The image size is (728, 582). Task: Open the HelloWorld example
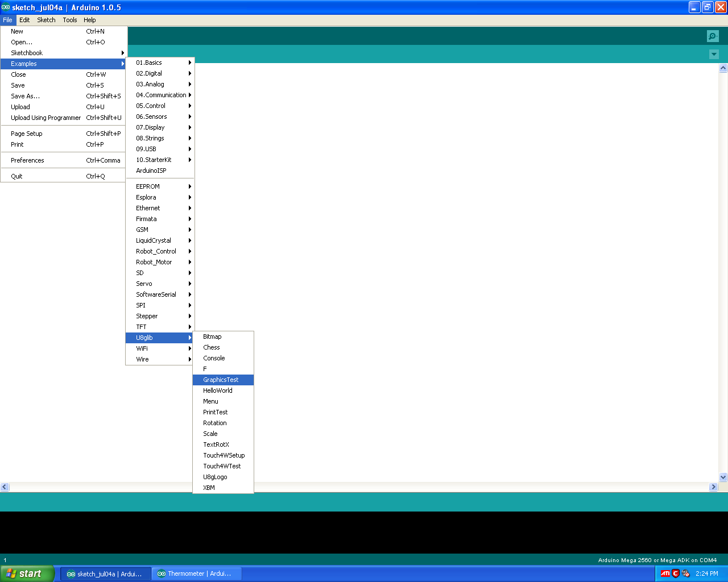pyautogui.click(x=224, y=390)
